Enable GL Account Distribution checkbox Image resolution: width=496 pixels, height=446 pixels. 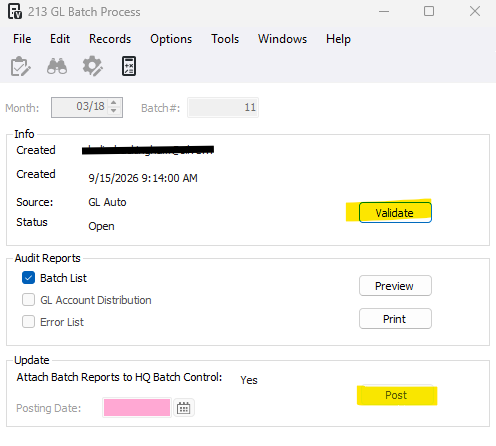click(x=28, y=300)
